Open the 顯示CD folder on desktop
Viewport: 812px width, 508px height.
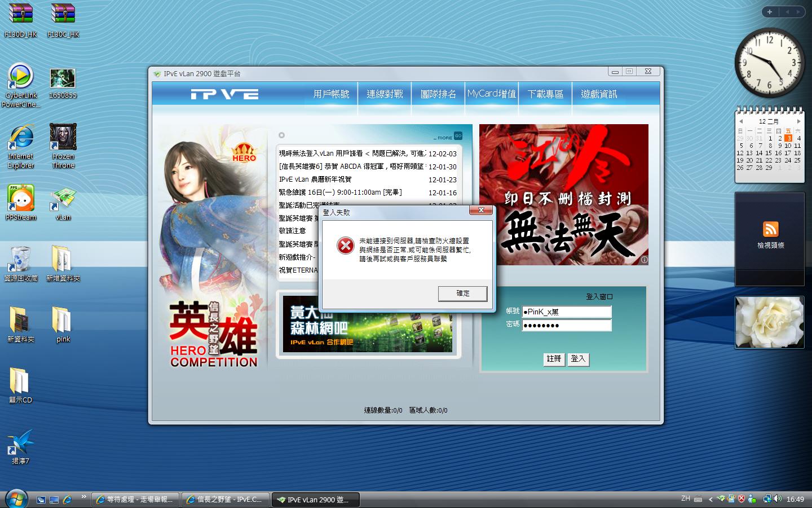click(x=21, y=386)
